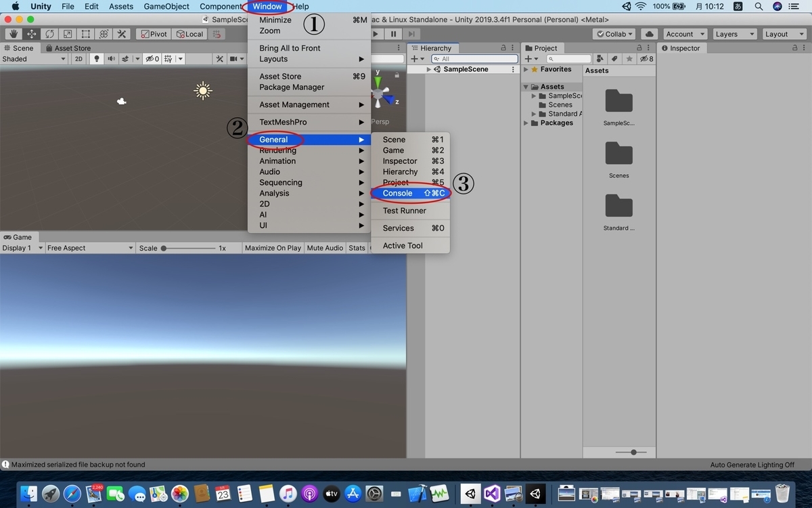Select the Scale tool
Screen dimensions: 812x508
[68, 34]
